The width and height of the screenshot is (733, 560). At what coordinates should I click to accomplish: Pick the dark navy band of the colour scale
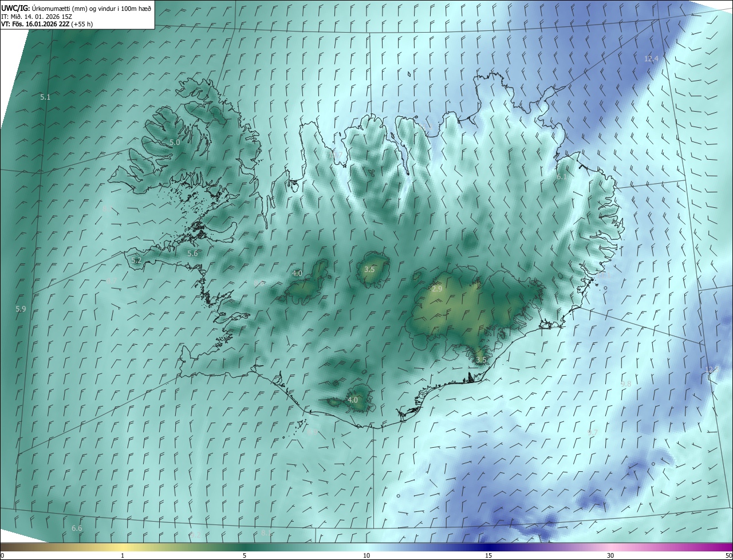(488, 547)
